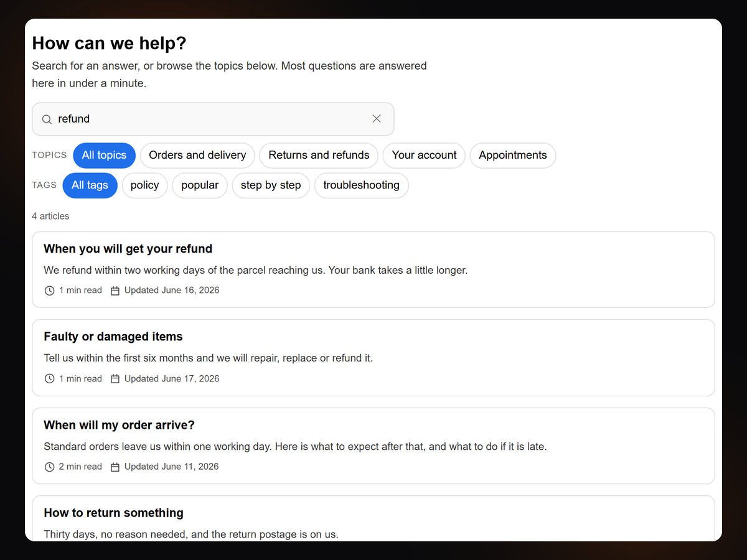Choose the Your account topic chip

point(424,156)
